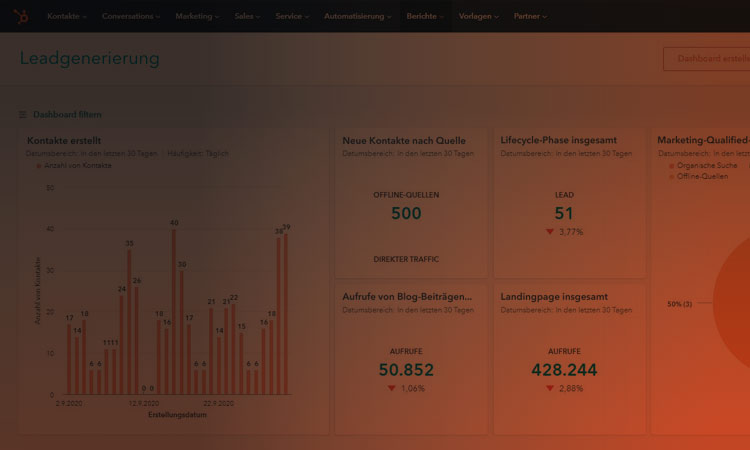750x450 pixels.
Task: Expand the Vorlagen dropdown arrow
Action: click(x=496, y=17)
